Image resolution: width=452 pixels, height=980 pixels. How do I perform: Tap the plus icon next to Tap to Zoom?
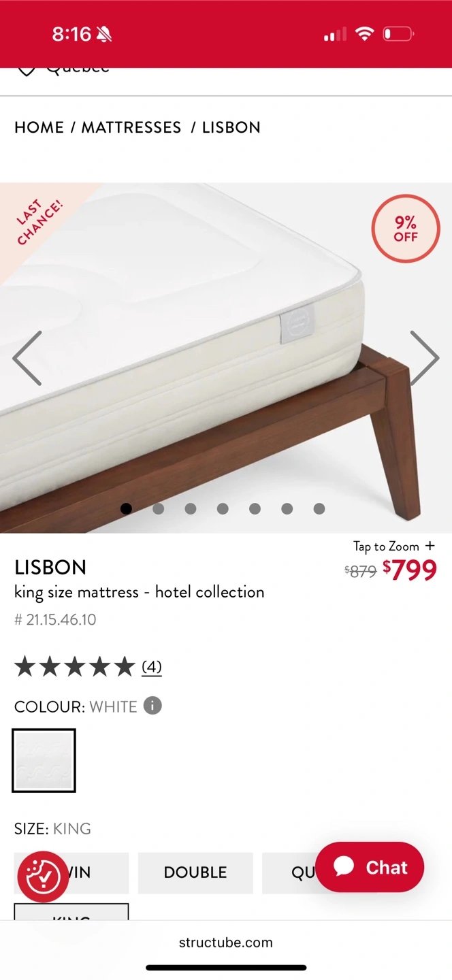[x=430, y=546]
